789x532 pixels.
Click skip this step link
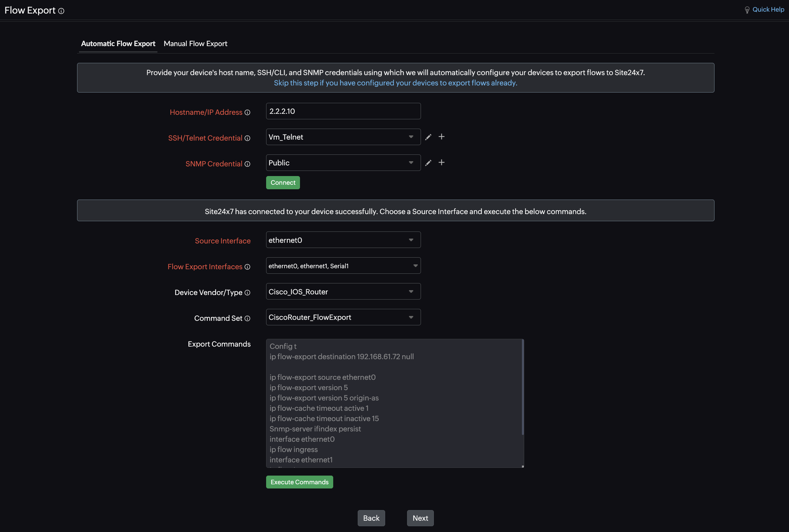click(395, 83)
